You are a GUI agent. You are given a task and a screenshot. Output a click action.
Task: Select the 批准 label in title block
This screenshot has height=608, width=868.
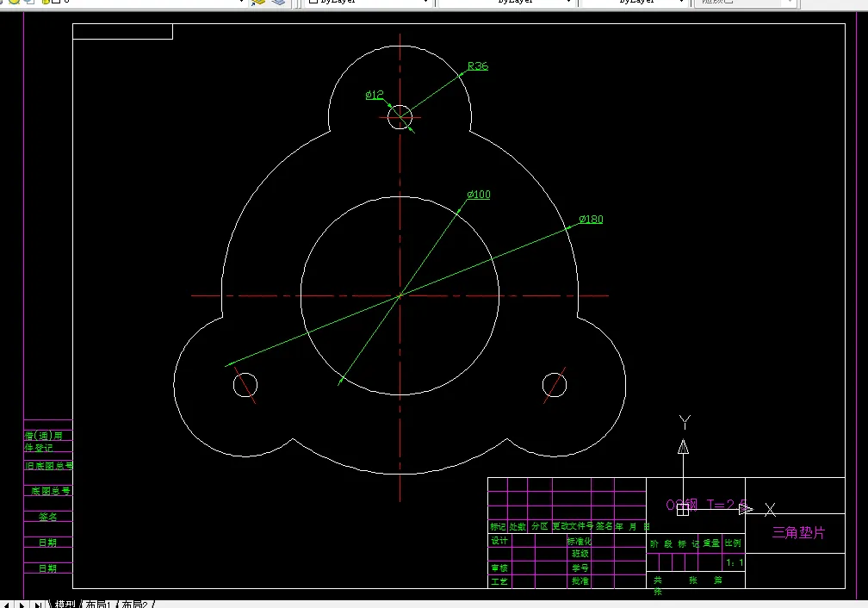click(580, 580)
